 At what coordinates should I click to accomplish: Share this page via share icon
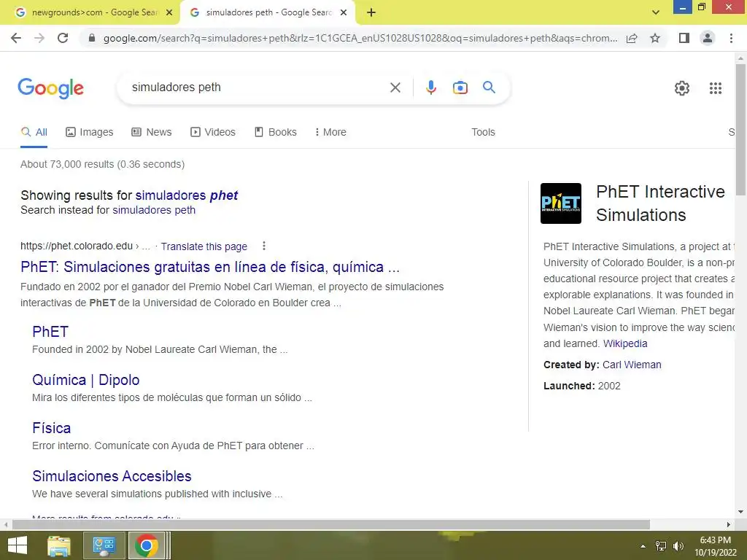point(632,38)
